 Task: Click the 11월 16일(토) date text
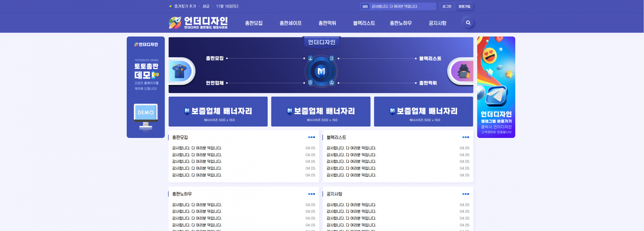[x=227, y=6]
